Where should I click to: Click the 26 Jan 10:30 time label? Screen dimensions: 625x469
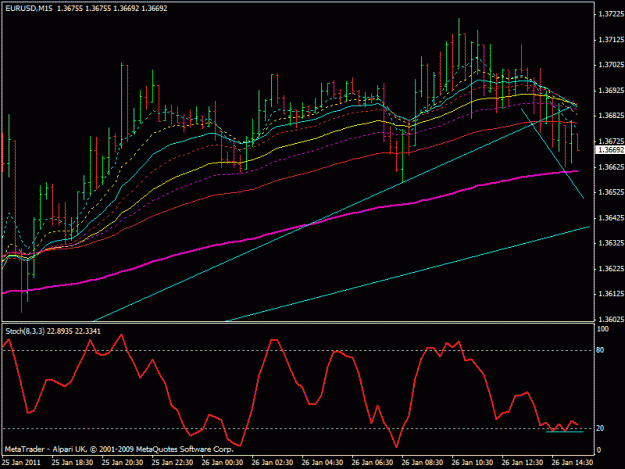[x=472, y=463]
